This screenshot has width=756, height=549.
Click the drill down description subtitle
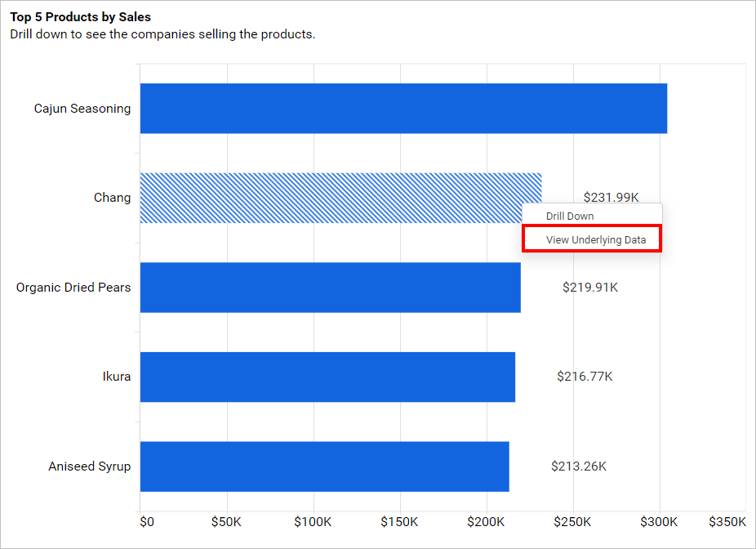click(x=162, y=34)
